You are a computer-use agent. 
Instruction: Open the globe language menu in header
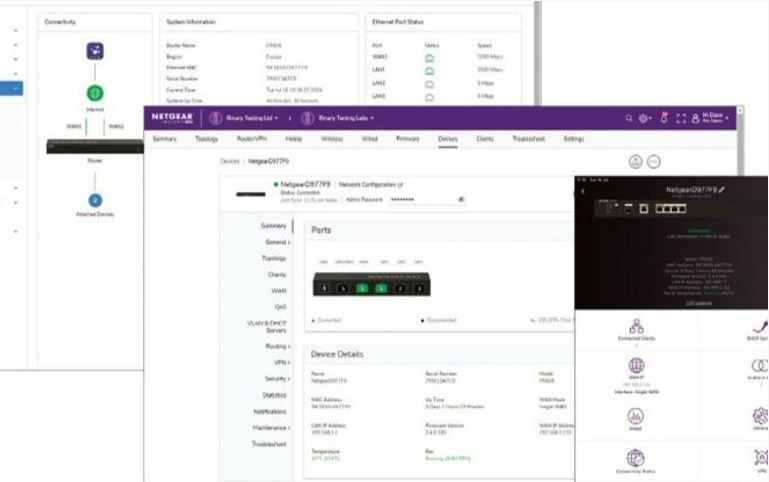point(644,118)
